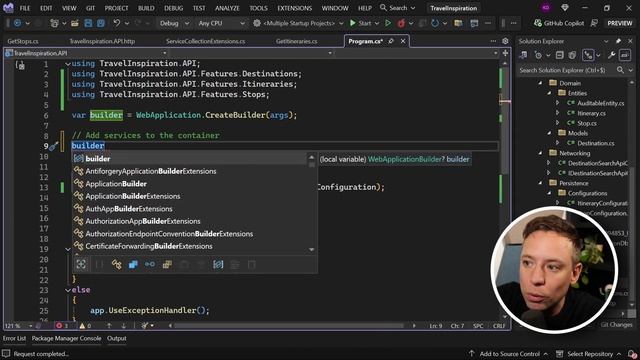Toggle Solution Explorer preview selected items icon
This screenshot has height=360, width=640.
coord(624,55)
